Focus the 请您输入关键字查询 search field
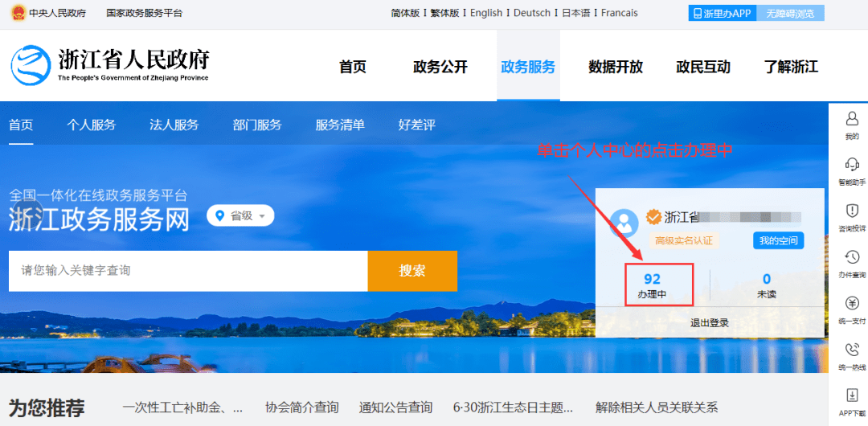Screen dimensions: 868x426 click(x=188, y=271)
